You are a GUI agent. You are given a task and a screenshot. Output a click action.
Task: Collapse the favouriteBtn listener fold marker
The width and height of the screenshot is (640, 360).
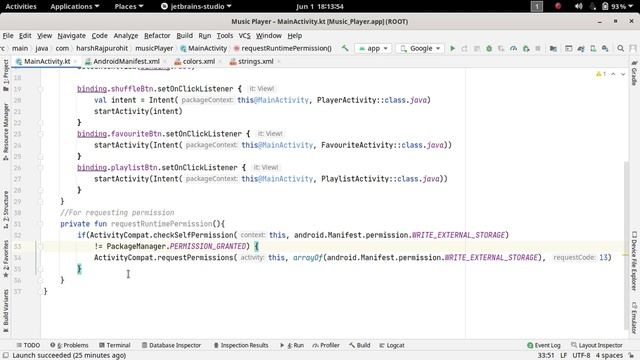(x=40, y=134)
